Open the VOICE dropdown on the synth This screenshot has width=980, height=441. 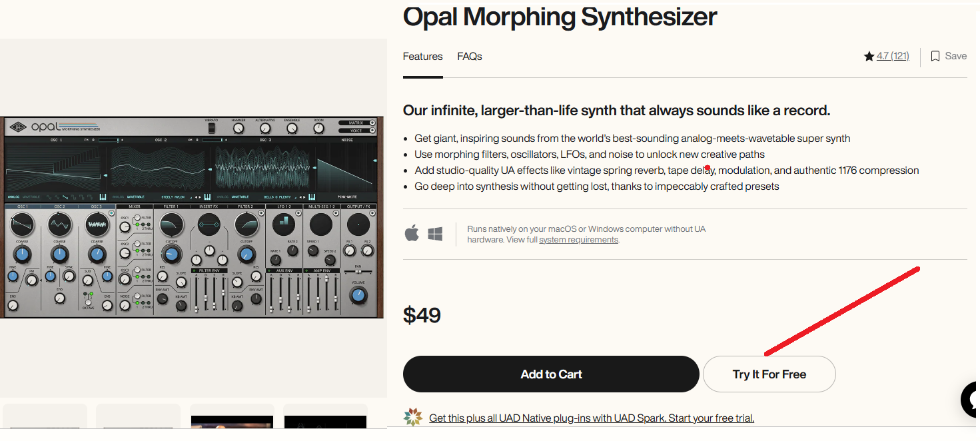click(x=356, y=131)
